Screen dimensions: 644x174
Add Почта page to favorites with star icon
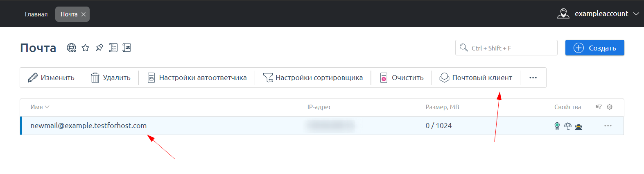click(x=85, y=48)
